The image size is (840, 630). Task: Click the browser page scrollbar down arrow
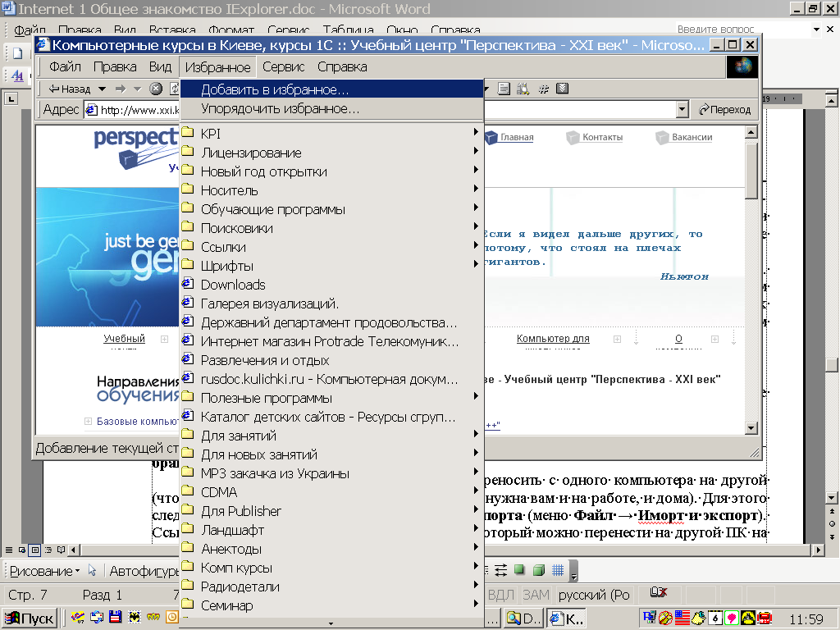[751, 427]
